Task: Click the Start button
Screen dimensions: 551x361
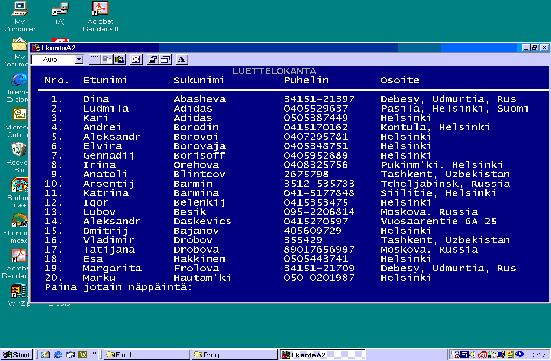Action: coord(17,354)
